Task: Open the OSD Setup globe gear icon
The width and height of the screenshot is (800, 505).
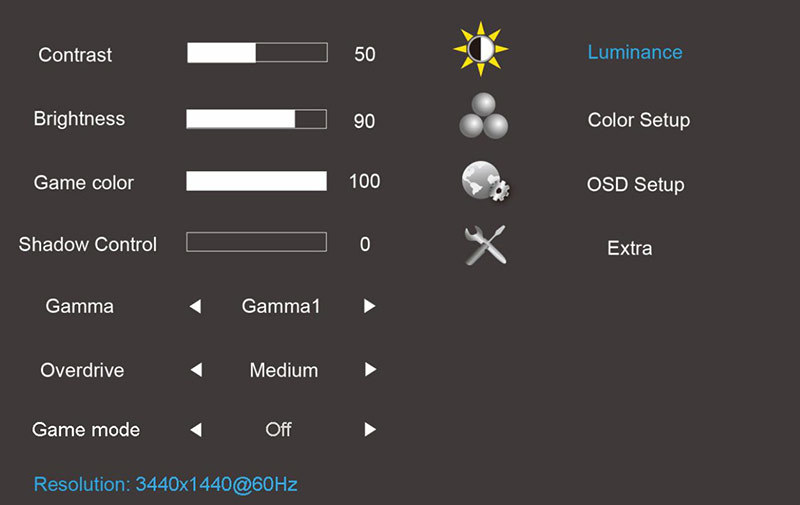Action: (485, 182)
